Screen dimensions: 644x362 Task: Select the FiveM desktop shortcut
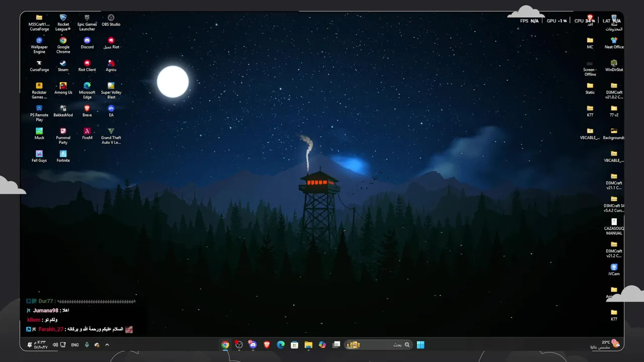87,134
